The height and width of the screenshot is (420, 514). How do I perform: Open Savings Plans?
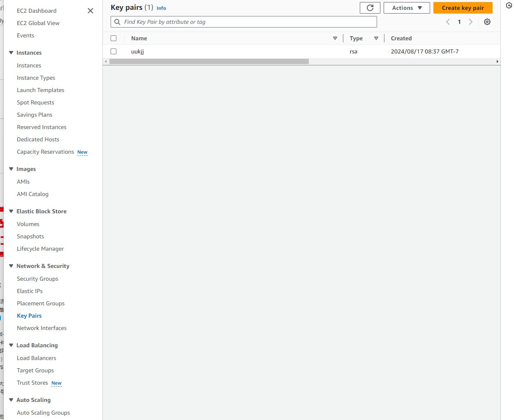click(x=35, y=115)
